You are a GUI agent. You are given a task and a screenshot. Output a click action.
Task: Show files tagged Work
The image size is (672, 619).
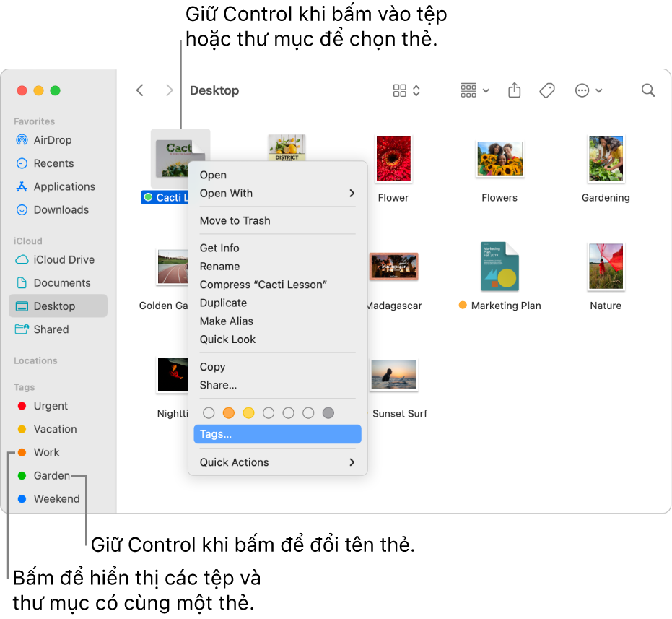(x=58, y=452)
